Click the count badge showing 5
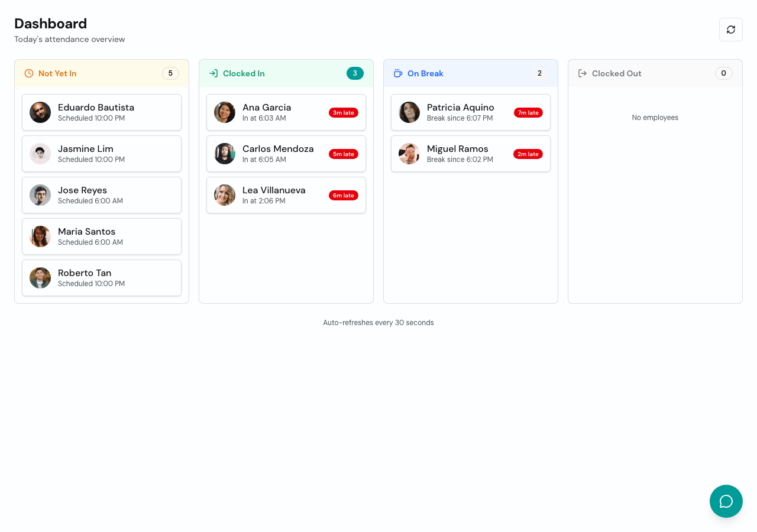This screenshot has height=532, width=757. (x=170, y=73)
